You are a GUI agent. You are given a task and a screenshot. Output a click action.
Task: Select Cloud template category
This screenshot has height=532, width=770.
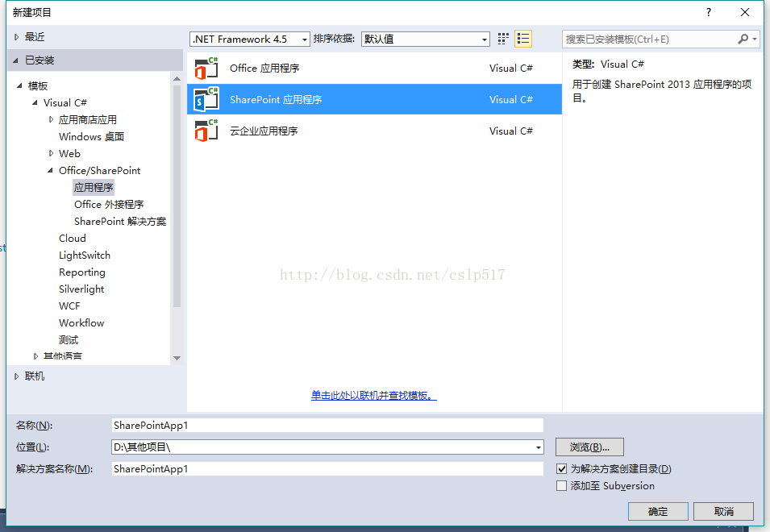pos(73,238)
